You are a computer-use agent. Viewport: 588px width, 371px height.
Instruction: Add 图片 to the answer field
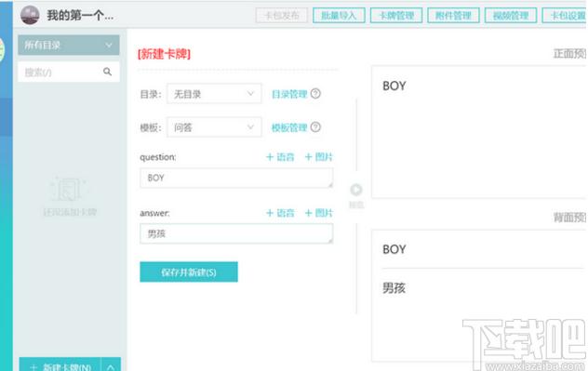coord(319,213)
